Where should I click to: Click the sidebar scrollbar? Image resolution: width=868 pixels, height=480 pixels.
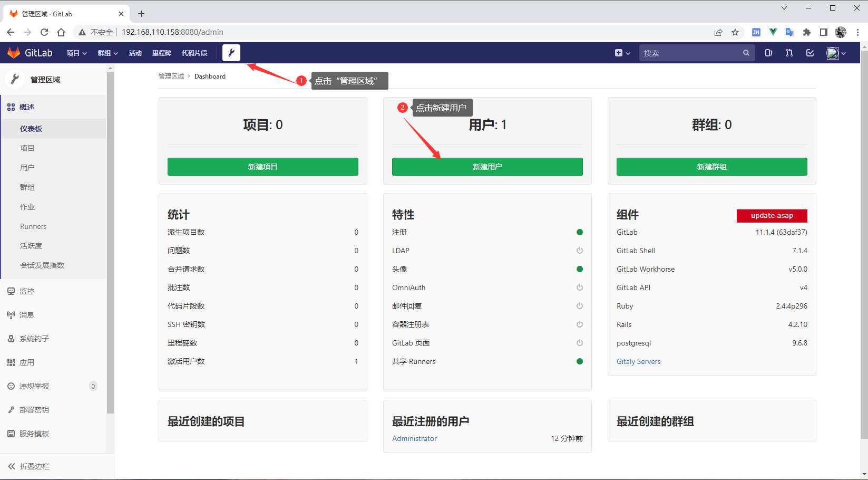point(110,243)
